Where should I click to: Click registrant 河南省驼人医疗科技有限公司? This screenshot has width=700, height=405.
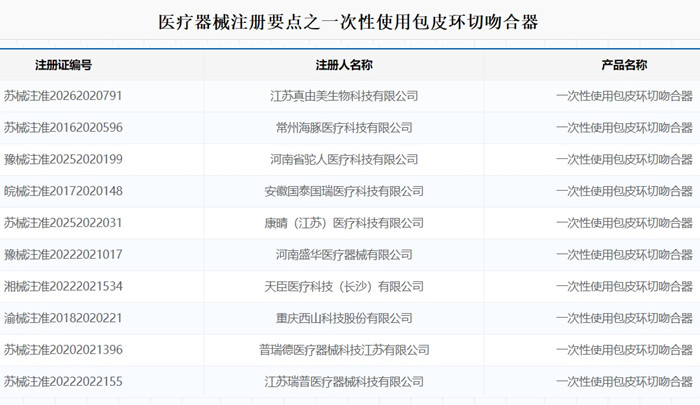click(x=344, y=159)
